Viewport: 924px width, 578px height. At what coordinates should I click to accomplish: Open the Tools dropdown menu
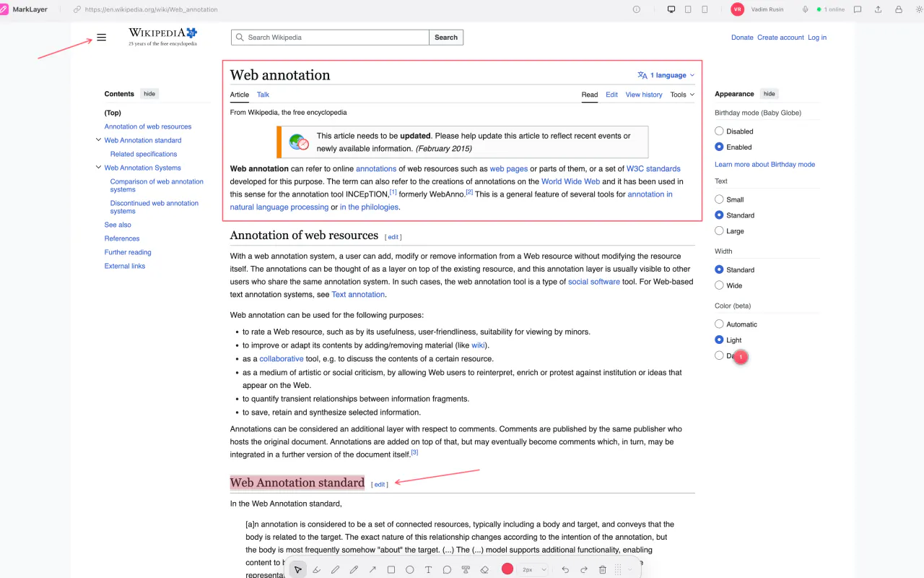tap(682, 95)
